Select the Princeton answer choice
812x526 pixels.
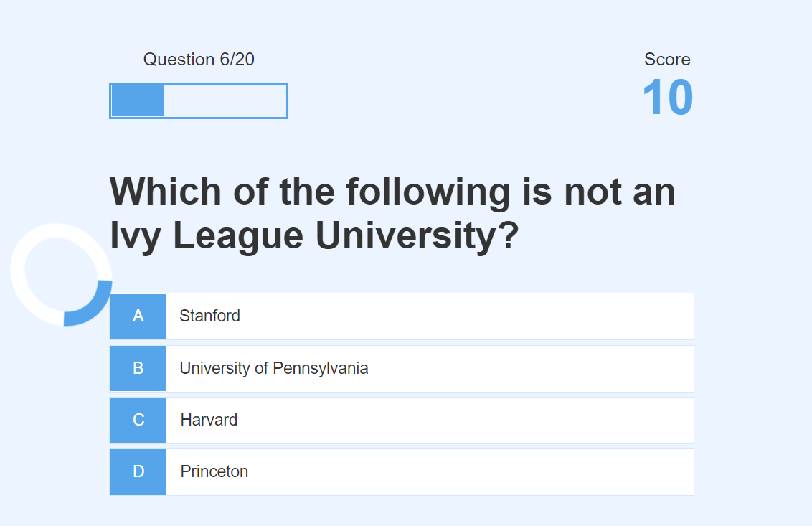coord(214,472)
